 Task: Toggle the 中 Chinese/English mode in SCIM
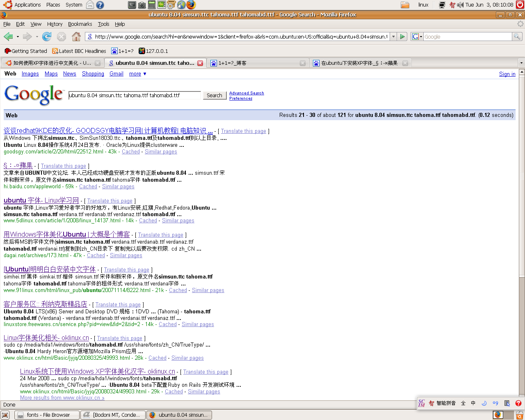(x=473, y=403)
